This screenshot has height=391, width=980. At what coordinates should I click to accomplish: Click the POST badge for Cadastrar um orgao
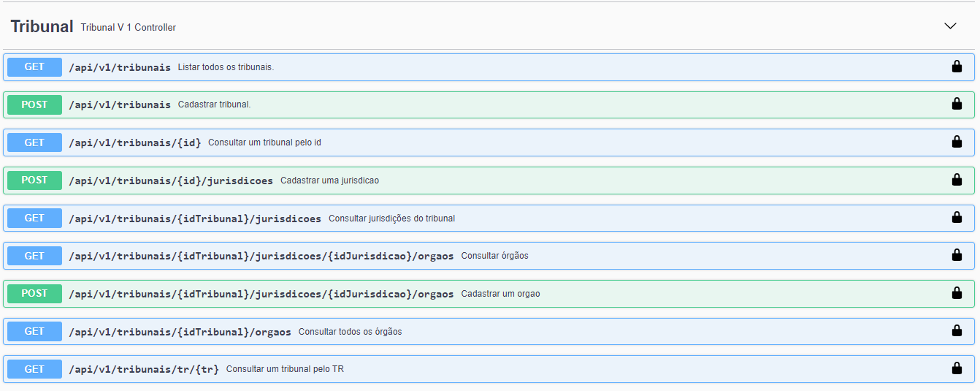pos(34,294)
